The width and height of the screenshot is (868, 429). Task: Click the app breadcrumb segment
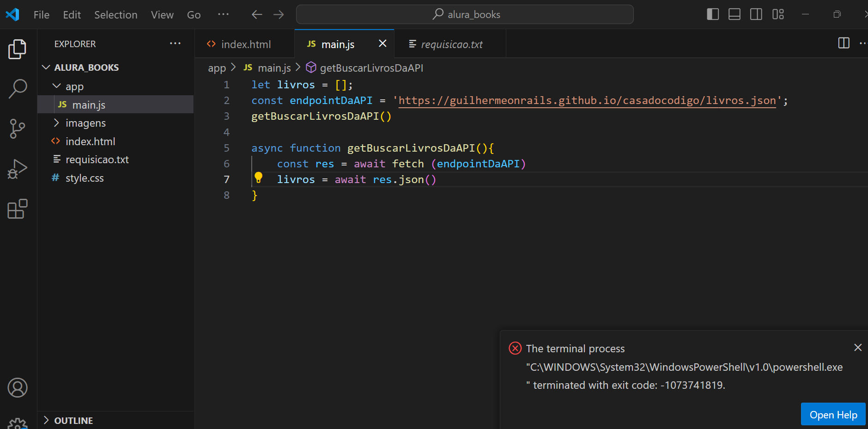(x=217, y=68)
